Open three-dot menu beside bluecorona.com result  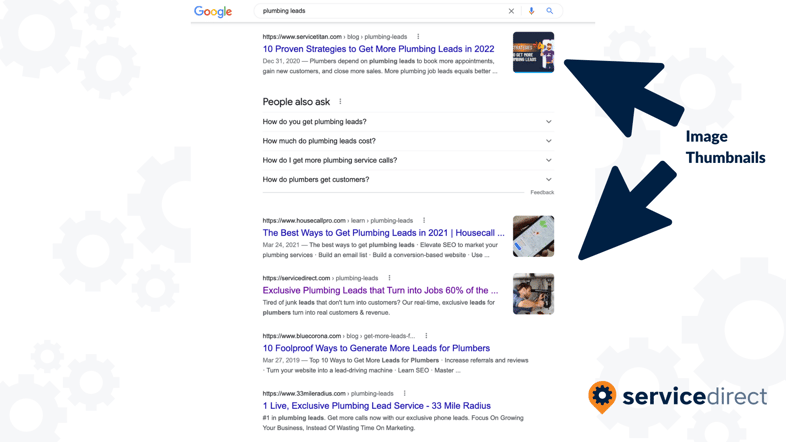tap(426, 336)
